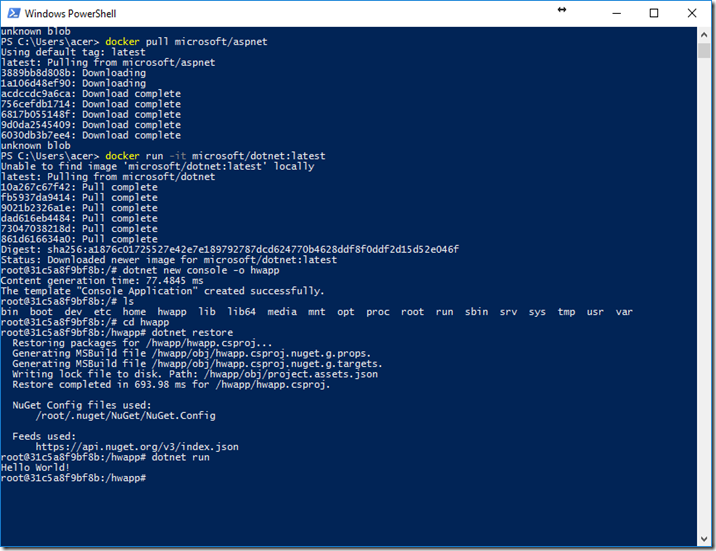This screenshot has height=551, width=716.
Task: Click the 'hwapp.csproj.nuget.g.props' line
Action: tap(192, 353)
